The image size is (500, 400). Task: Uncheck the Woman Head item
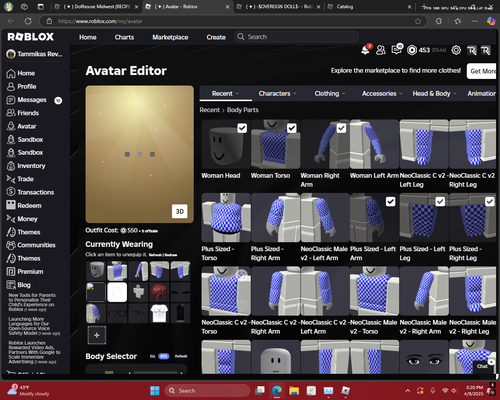(242, 128)
